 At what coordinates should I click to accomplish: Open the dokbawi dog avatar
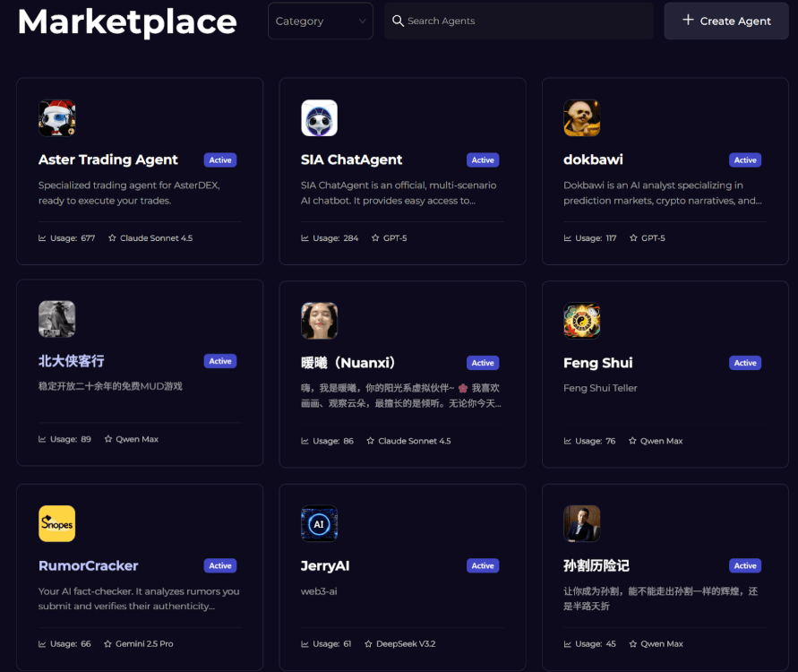click(581, 118)
